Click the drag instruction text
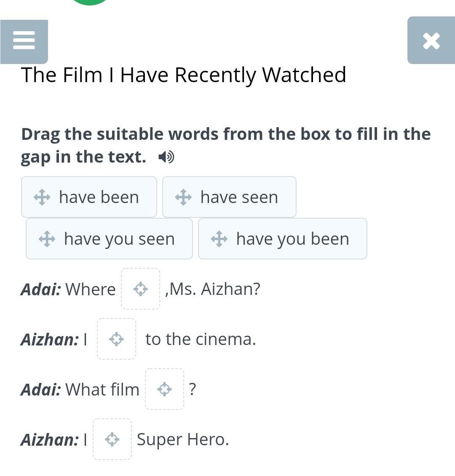The width and height of the screenshot is (455, 476). pos(226,145)
